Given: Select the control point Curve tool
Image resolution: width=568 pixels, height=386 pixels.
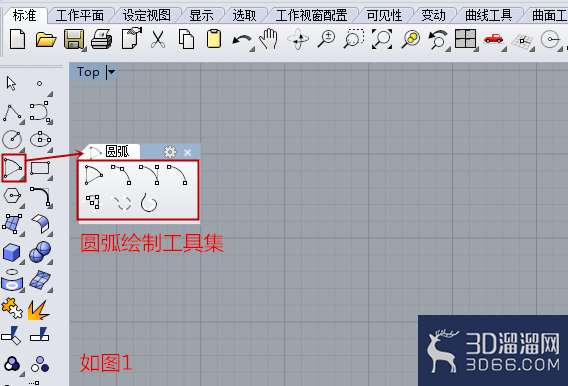Looking at the screenshot, I should click(x=40, y=111).
